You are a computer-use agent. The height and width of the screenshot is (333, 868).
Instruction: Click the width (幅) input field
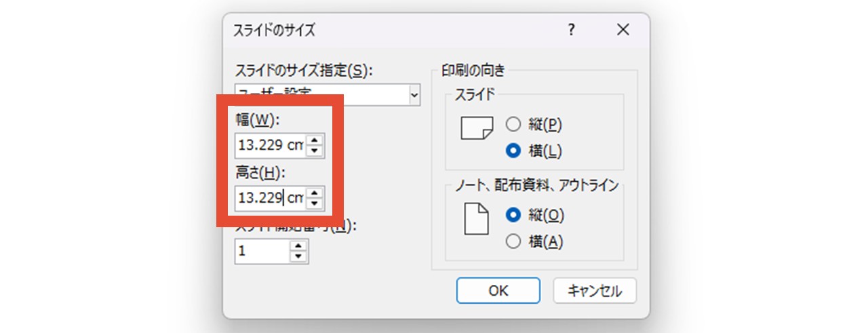[x=270, y=145]
